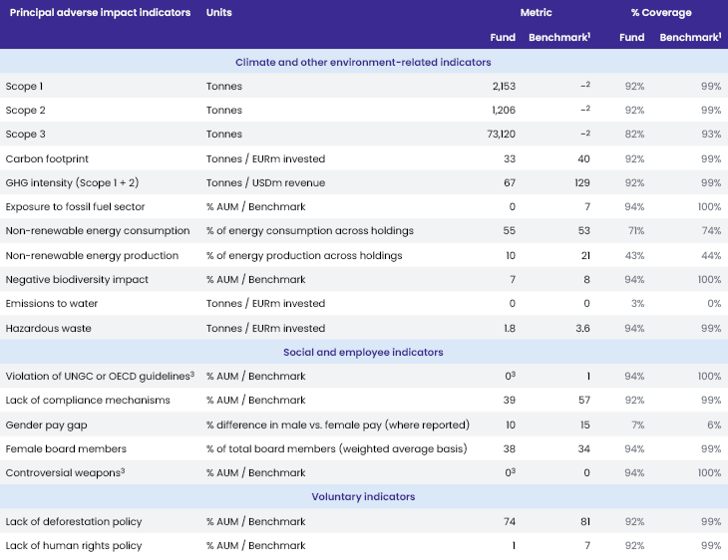The width and height of the screenshot is (728, 560).
Task: Select the 'Units' column header
Action: coord(218,13)
